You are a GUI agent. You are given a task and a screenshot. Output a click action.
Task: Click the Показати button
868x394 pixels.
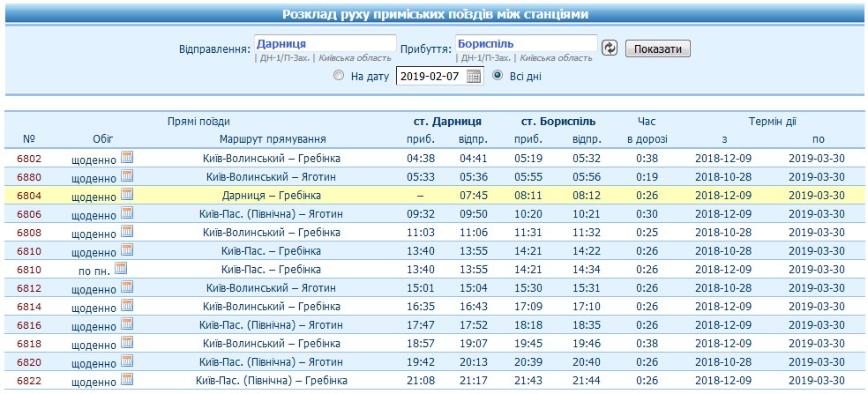point(658,48)
